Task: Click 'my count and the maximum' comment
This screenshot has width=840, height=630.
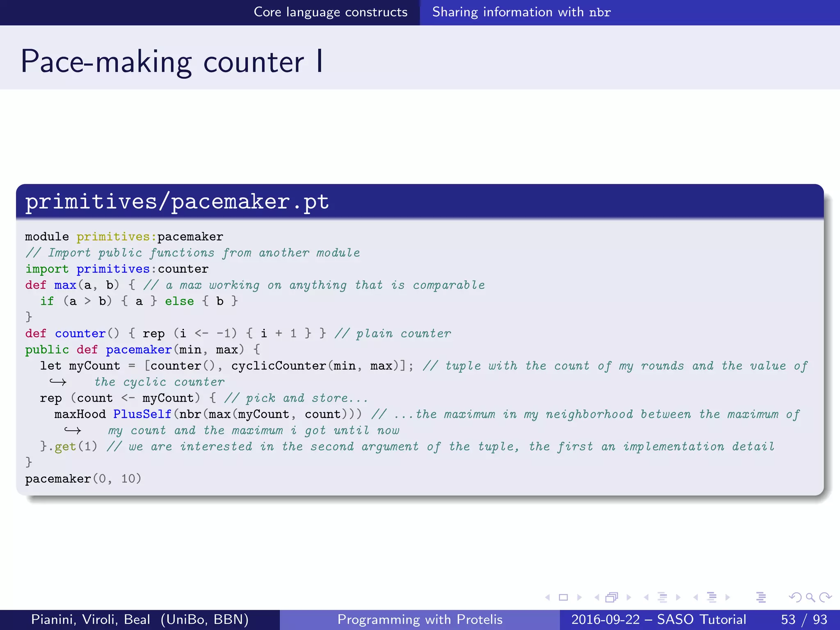Action: [254, 430]
